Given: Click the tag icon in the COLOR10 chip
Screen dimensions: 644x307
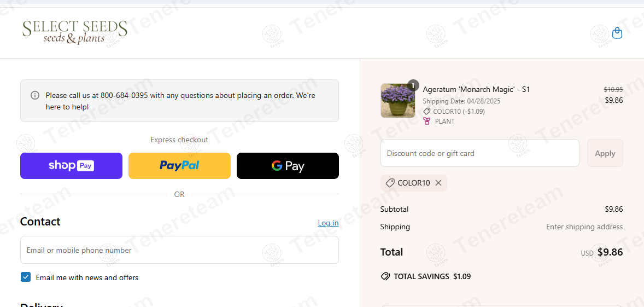Looking at the screenshot, I should pyautogui.click(x=390, y=183).
